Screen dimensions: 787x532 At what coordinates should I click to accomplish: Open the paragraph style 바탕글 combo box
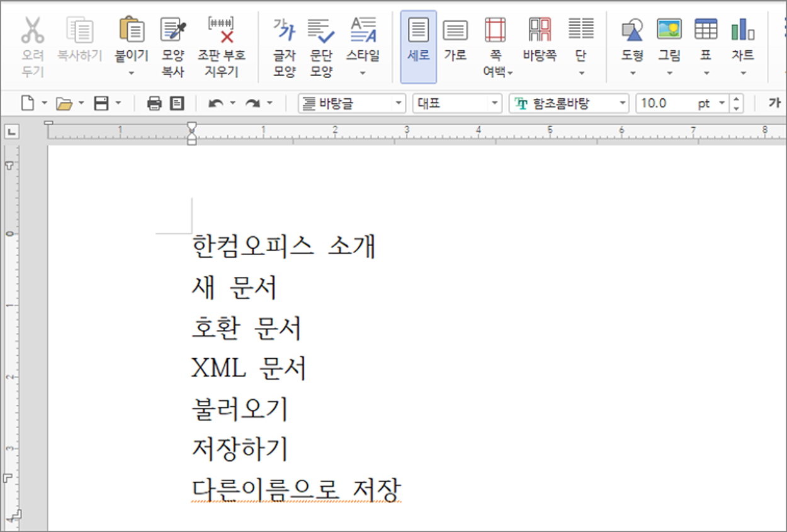tap(352, 103)
